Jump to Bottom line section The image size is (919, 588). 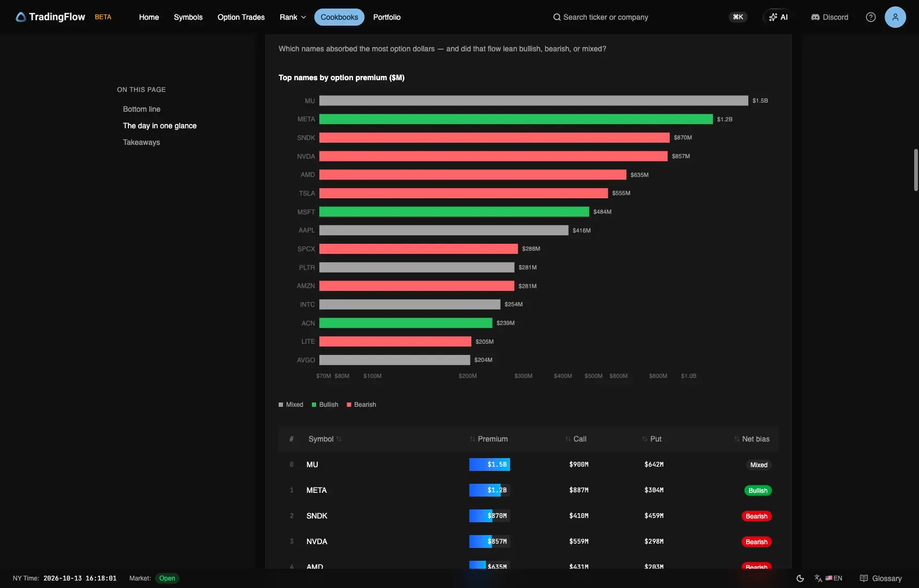tap(142, 109)
